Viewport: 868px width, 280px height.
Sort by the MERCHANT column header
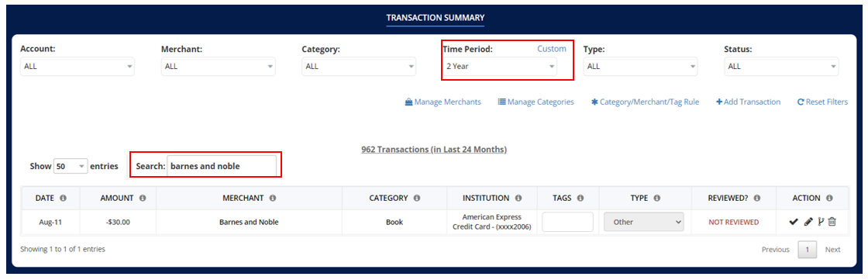(249, 198)
